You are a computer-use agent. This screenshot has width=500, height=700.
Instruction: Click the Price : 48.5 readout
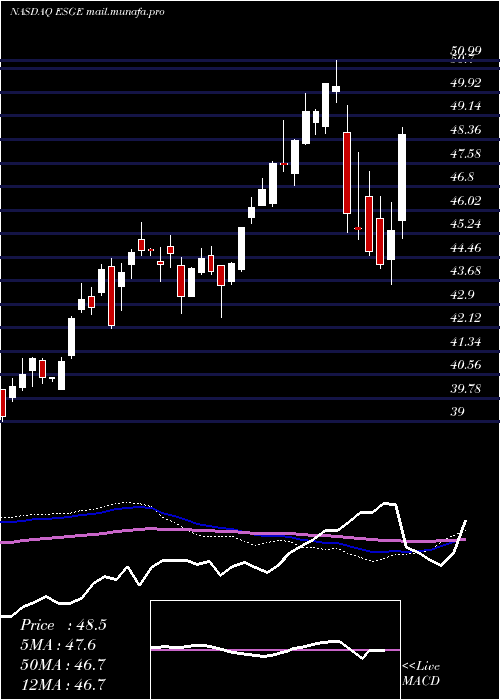pos(63,625)
